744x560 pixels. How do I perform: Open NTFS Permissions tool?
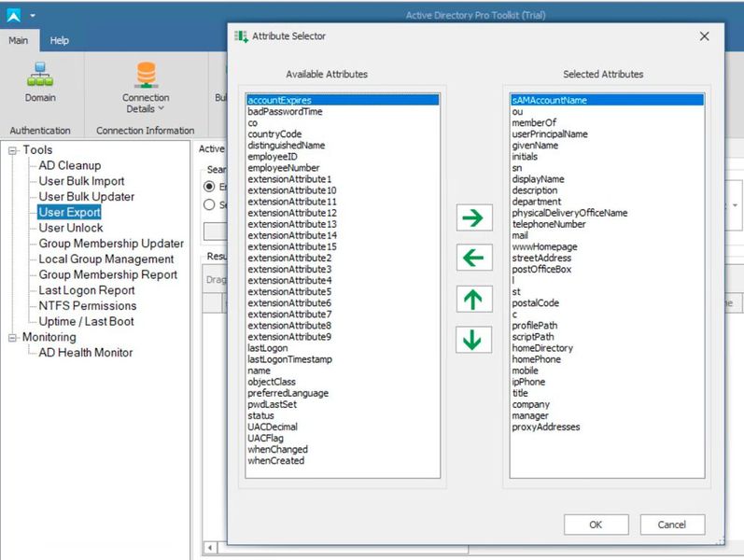[88, 306]
